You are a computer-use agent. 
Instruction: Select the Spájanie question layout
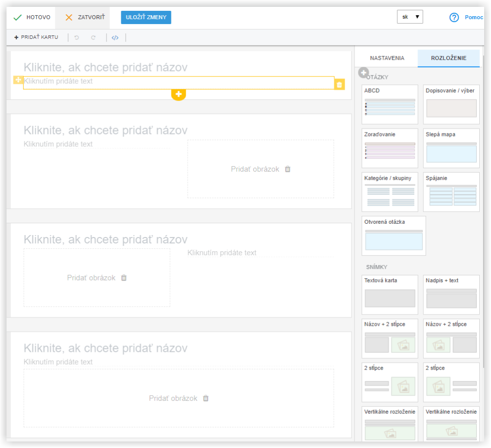click(451, 192)
